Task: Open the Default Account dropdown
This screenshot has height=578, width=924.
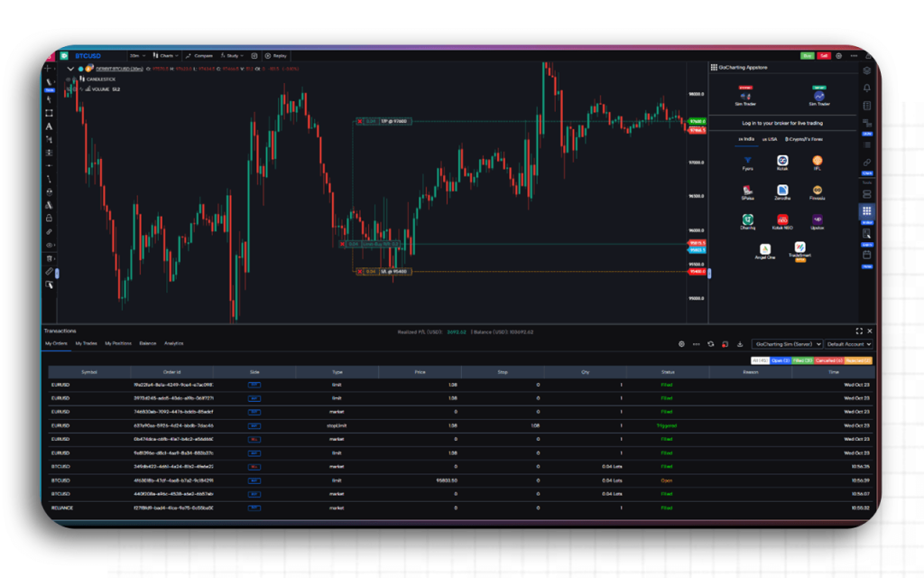Action: tap(848, 344)
